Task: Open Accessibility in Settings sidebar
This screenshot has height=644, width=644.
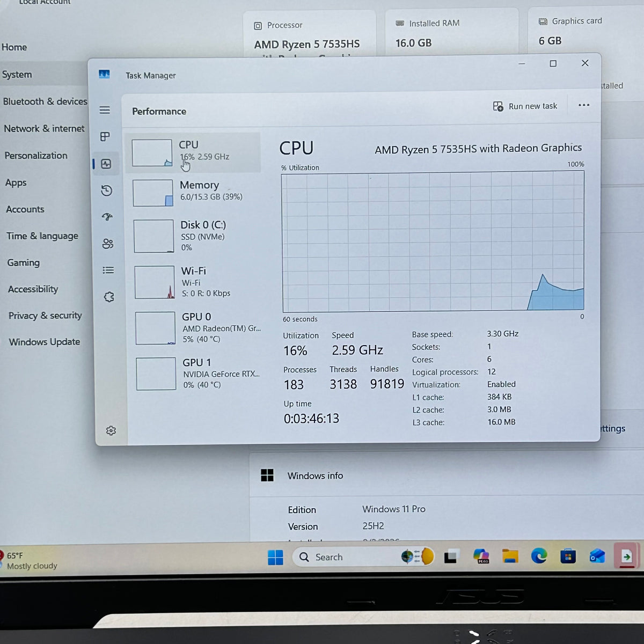Action: tap(33, 289)
